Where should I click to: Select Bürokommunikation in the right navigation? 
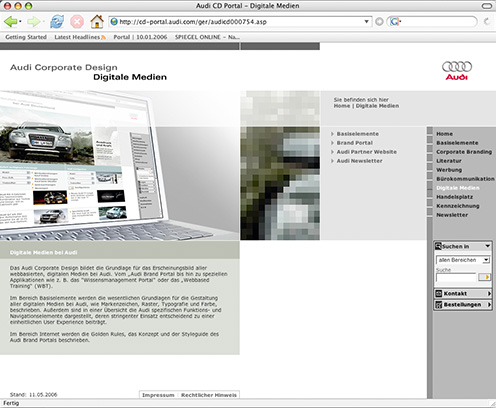click(x=465, y=179)
